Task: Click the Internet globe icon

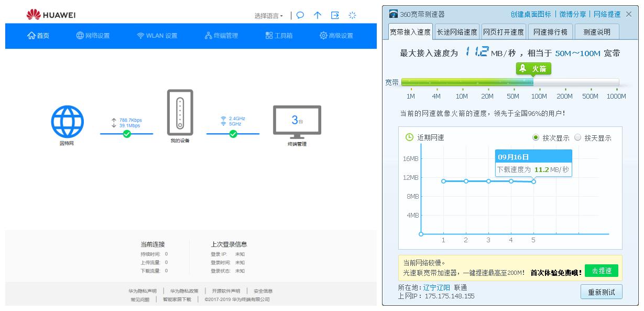Action: [67, 122]
